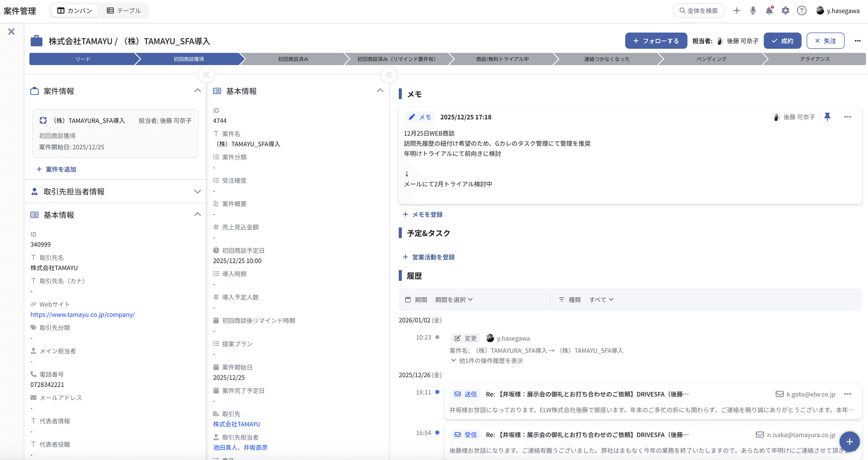
Task: Open the voice input microphone icon
Action: [x=753, y=10]
